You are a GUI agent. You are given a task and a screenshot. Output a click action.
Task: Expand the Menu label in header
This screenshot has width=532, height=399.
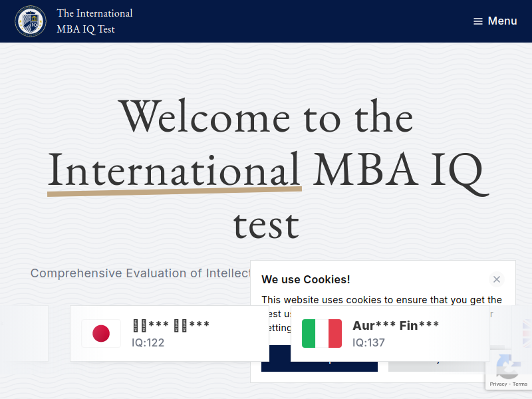click(x=502, y=21)
